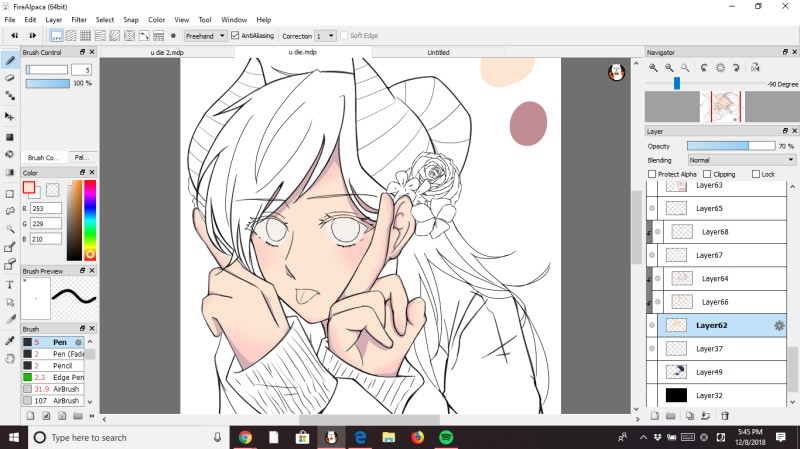800x449 pixels.
Task: Enable the curve snap icon
Action: click(144, 36)
